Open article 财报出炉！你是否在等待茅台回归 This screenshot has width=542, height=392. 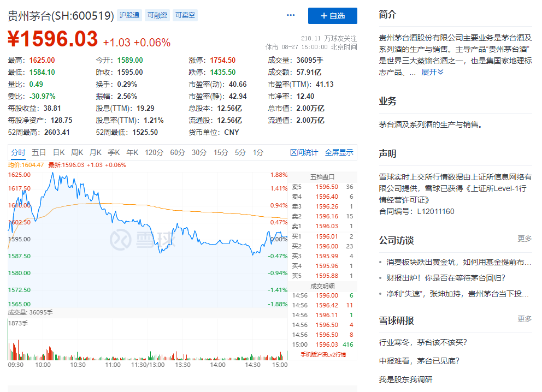pyautogui.click(x=445, y=278)
